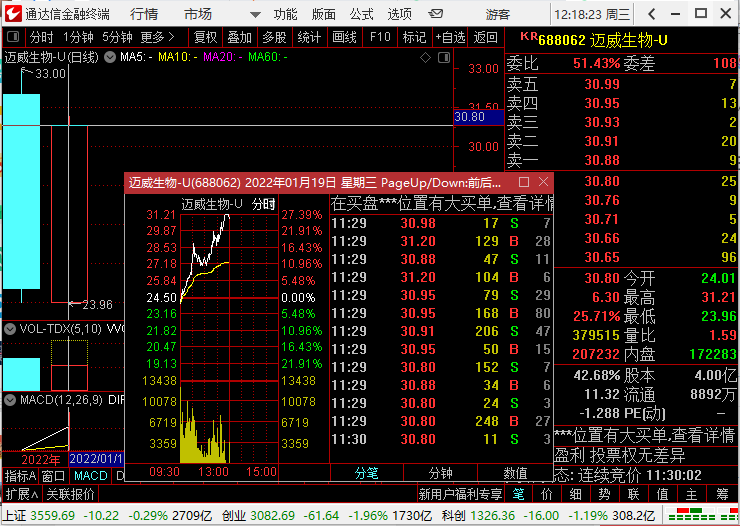Close the 迈威生物-U intraday popup
This screenshot has width=740, height=526.
coord(544,182)
